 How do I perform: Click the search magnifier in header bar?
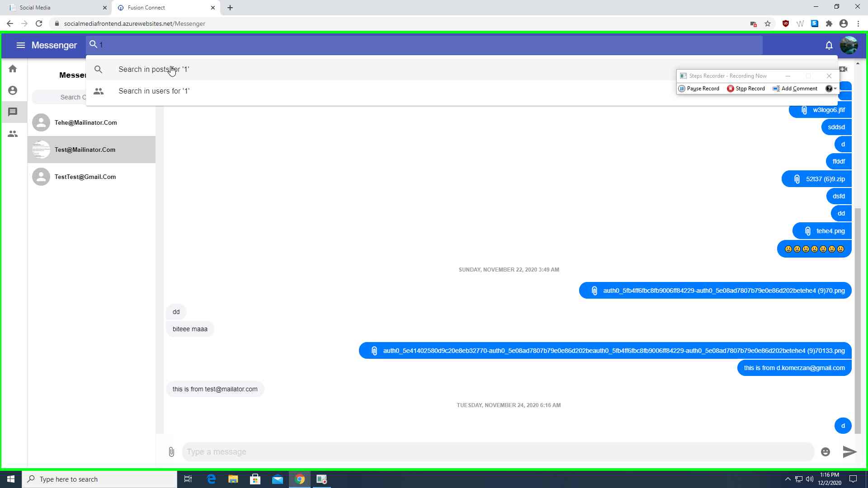pos(93,44)
